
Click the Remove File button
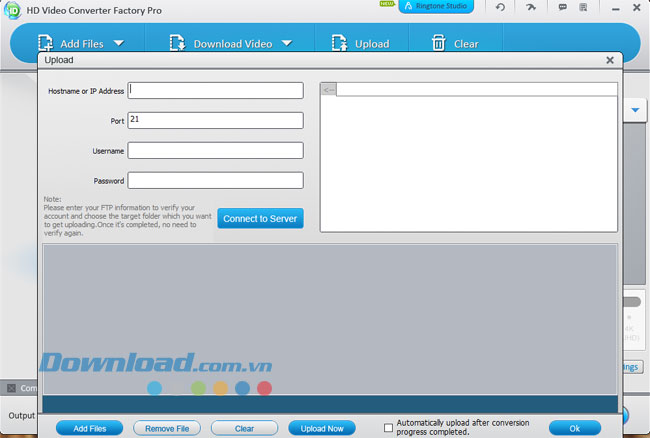[x=167, y=428]
